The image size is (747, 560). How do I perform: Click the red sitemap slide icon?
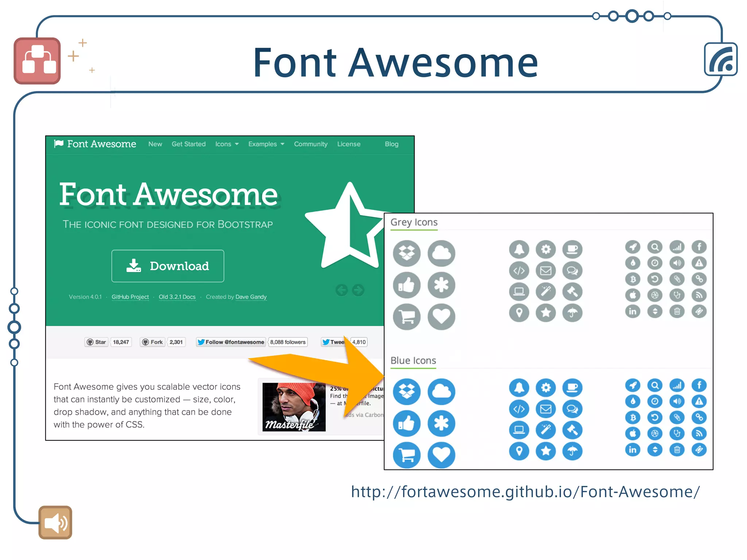coord(37,61)
